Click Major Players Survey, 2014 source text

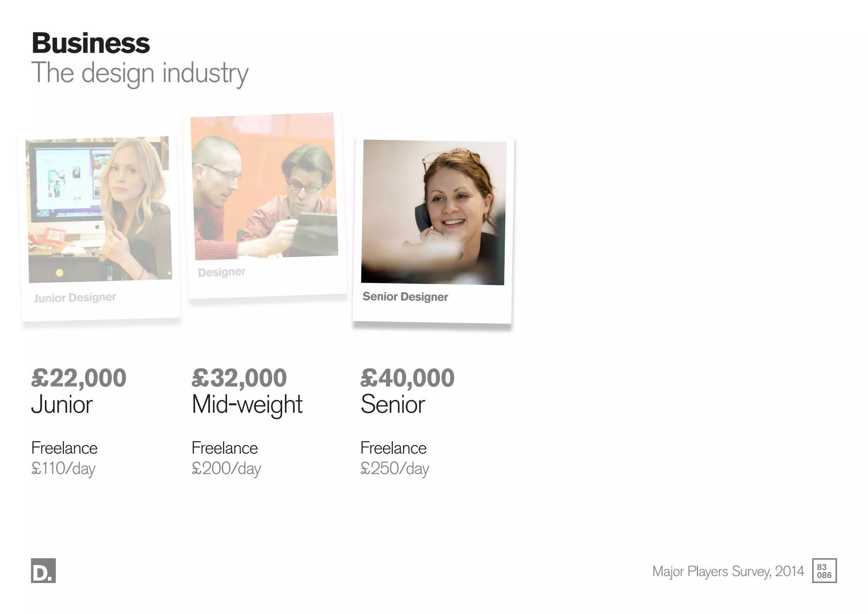728,572
